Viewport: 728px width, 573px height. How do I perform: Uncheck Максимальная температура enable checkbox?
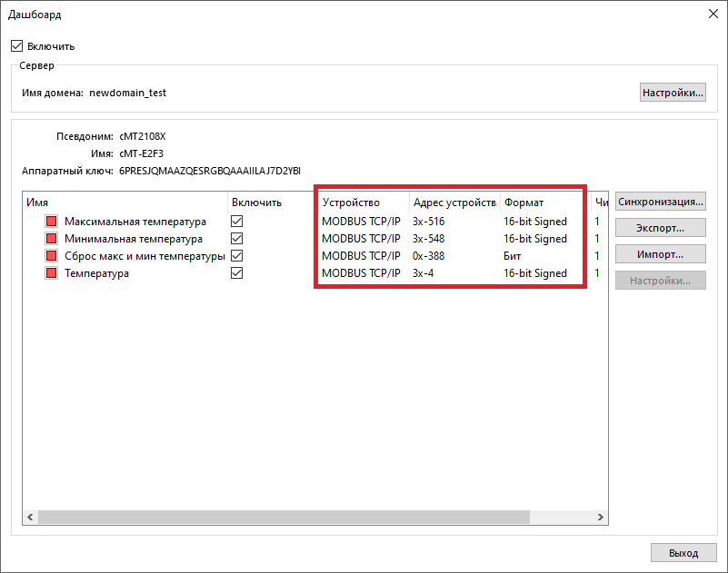click(237, 222)
